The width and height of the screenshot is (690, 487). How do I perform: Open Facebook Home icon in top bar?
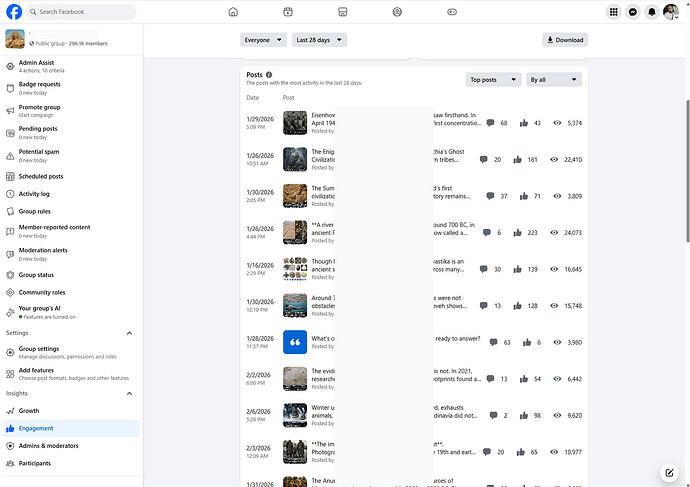point(233,12)
